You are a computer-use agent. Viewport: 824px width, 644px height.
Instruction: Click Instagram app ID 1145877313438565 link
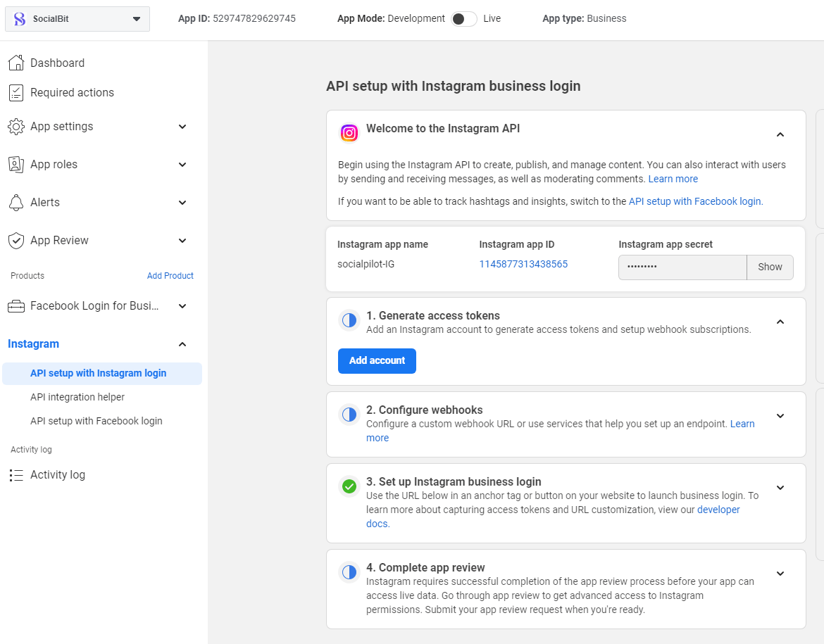[523, 264]
